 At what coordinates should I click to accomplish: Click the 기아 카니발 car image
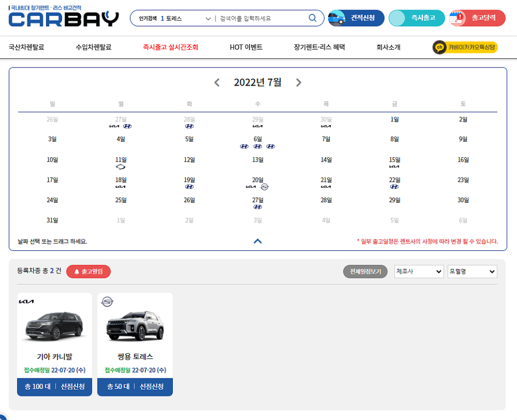55,326
